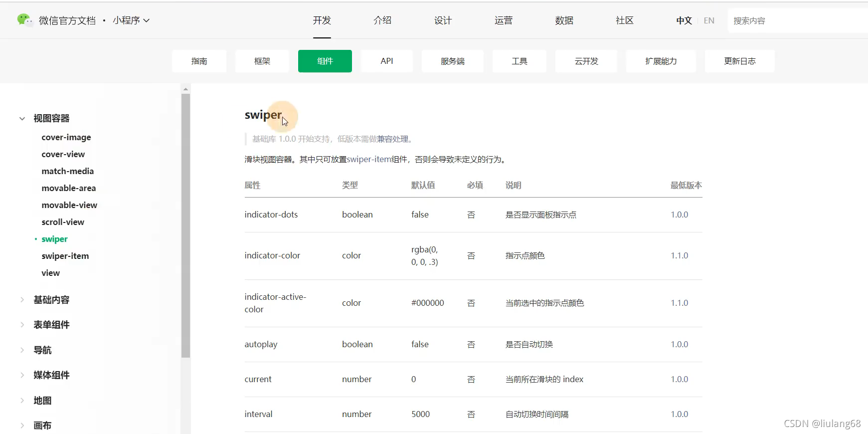Image resolution: width=868 pixels, height=434 pixels.
Task: Select the 社区 top tab
Action: point(624,20)
